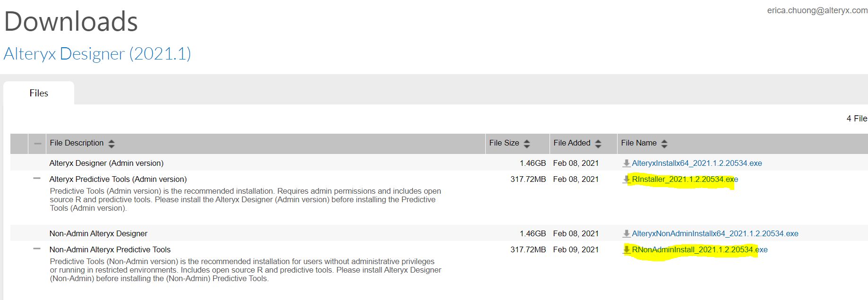Click download icon beside AlteryxNonAdminInstallx64 file
The height and width of the screenshot is (300, 868).
(x=627, y=233)
